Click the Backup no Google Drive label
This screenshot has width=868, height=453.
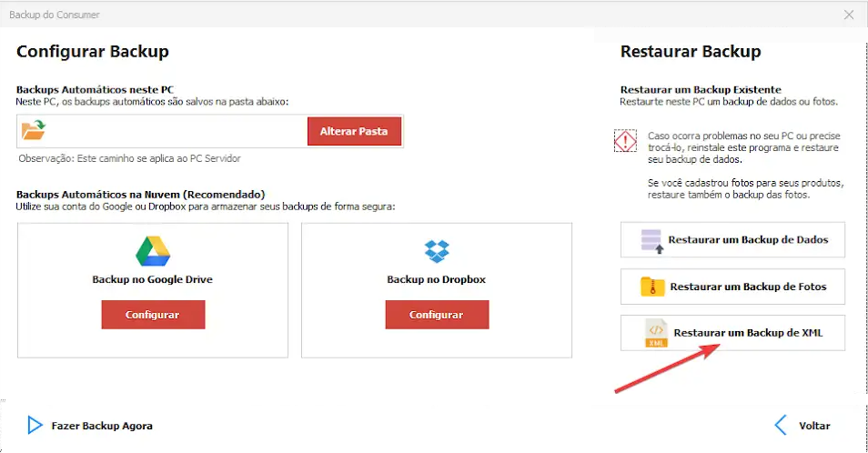152,279
